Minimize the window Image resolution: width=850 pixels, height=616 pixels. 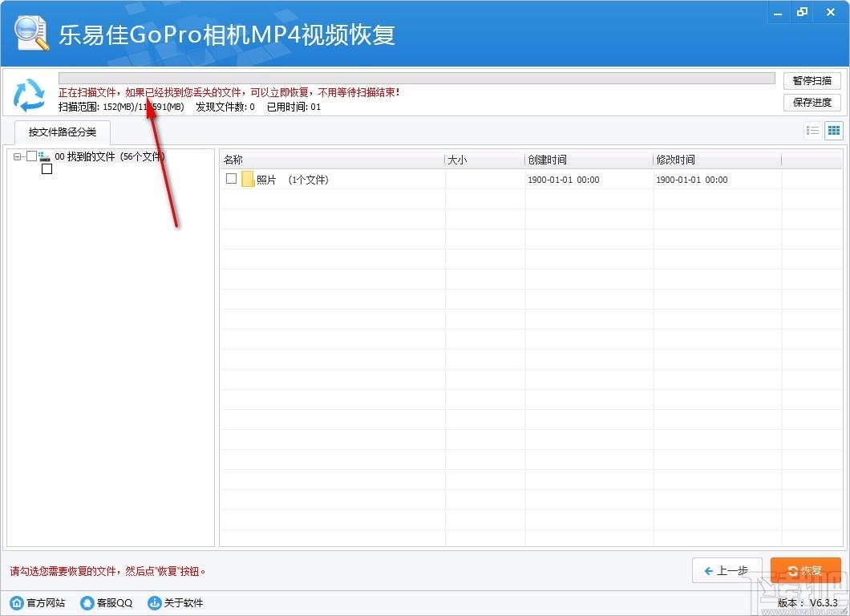coord(778,13)
